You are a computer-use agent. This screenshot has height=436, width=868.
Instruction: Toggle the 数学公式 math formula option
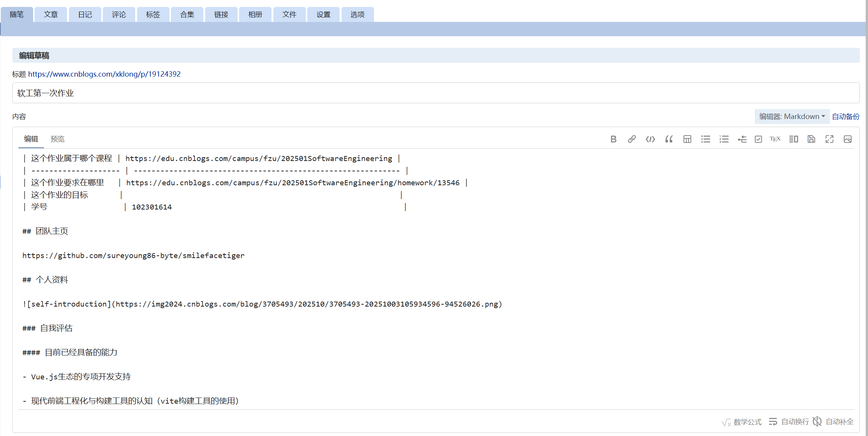pyautogui.click(x=742, y=422)
